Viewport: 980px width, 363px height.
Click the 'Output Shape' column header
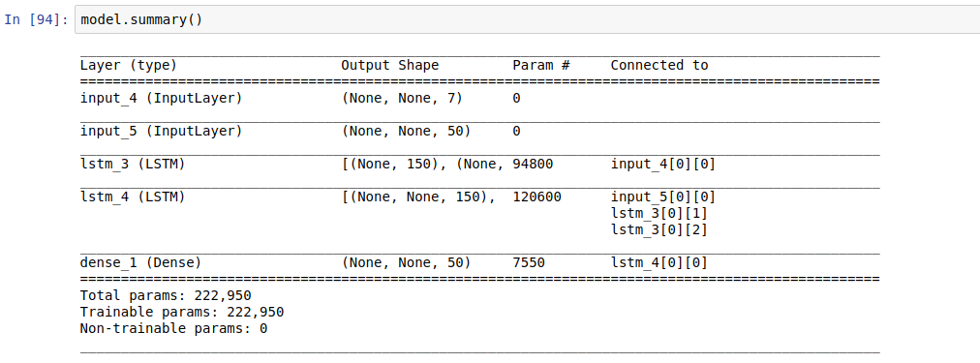click(390, 66)
